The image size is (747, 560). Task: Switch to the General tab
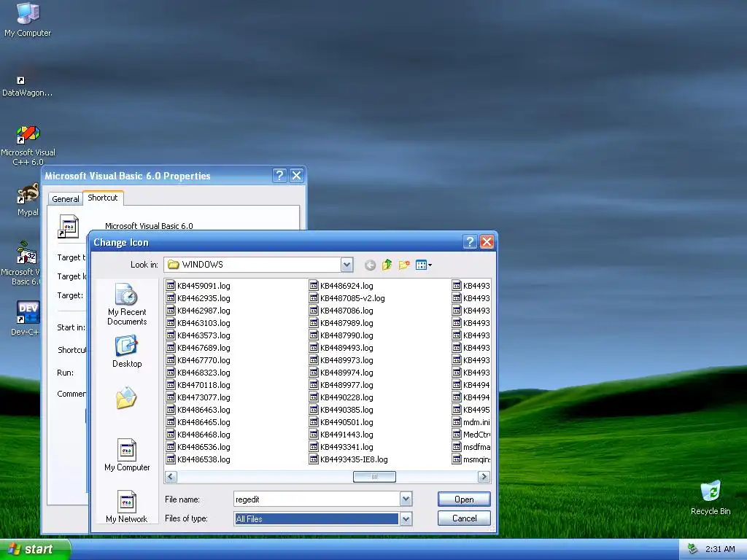click(x=65, y=198)
